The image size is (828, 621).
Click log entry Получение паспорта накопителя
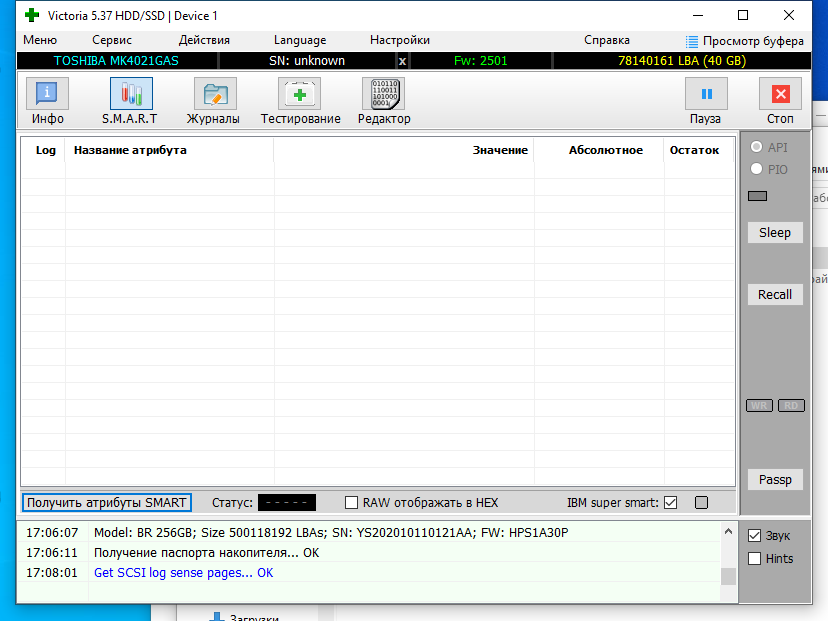[206, 552]
